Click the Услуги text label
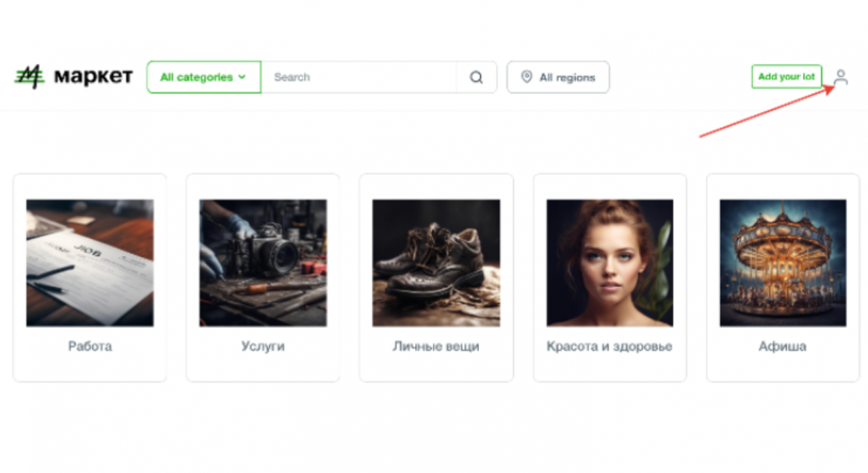Image resolution: width=868 pixels, height=473 pixels. click(x=263, y=346)
